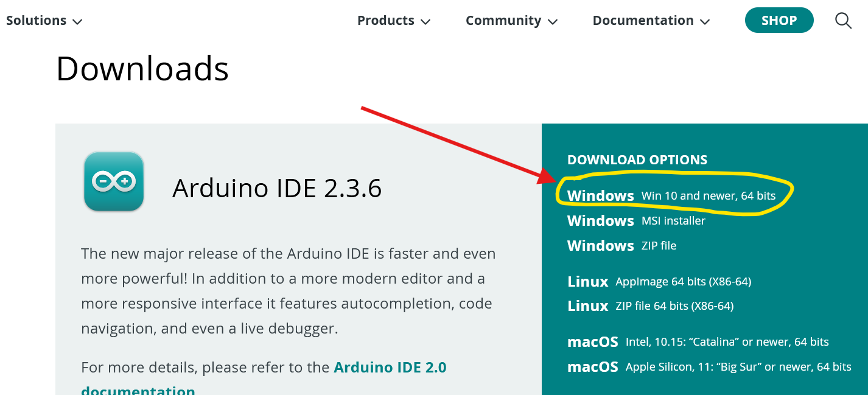
Task: Expand the Community menu
Action: pyautogui.click(x=512, y=20)
